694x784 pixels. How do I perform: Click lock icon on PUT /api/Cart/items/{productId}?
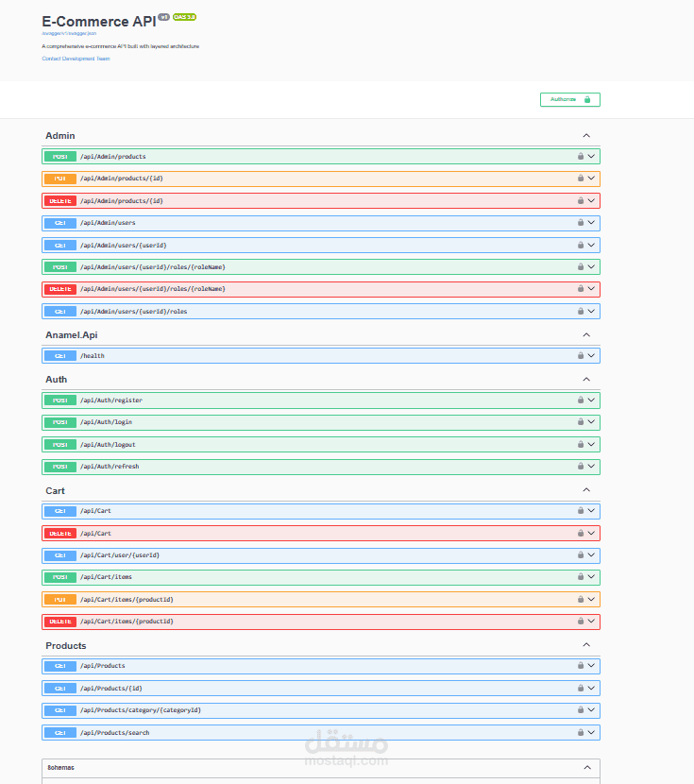(581, 599)
